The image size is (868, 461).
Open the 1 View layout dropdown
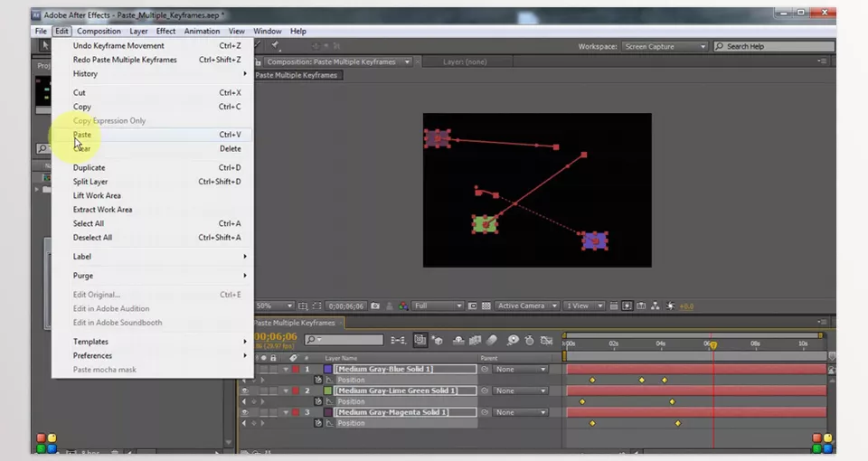coord(584,306)
